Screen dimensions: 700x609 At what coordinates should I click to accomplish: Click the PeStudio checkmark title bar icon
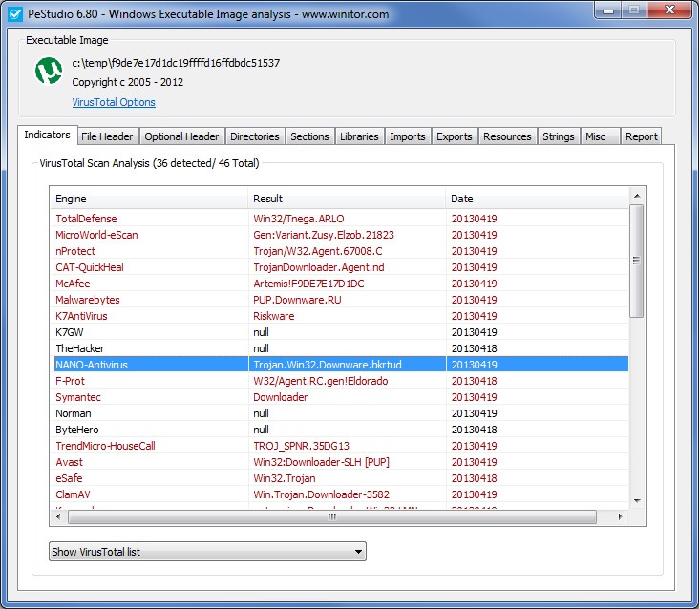15,14
